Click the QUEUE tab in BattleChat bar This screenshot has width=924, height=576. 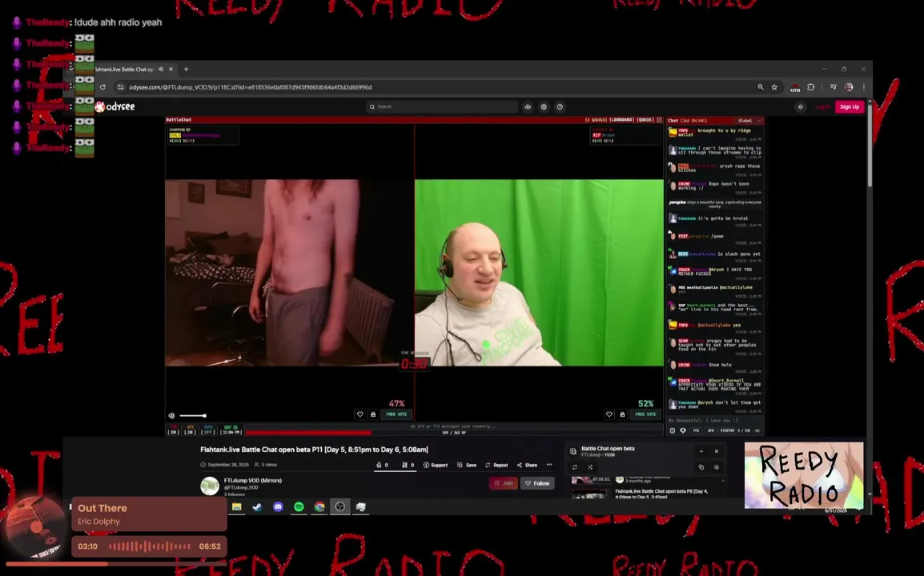(x=645, y=119)
